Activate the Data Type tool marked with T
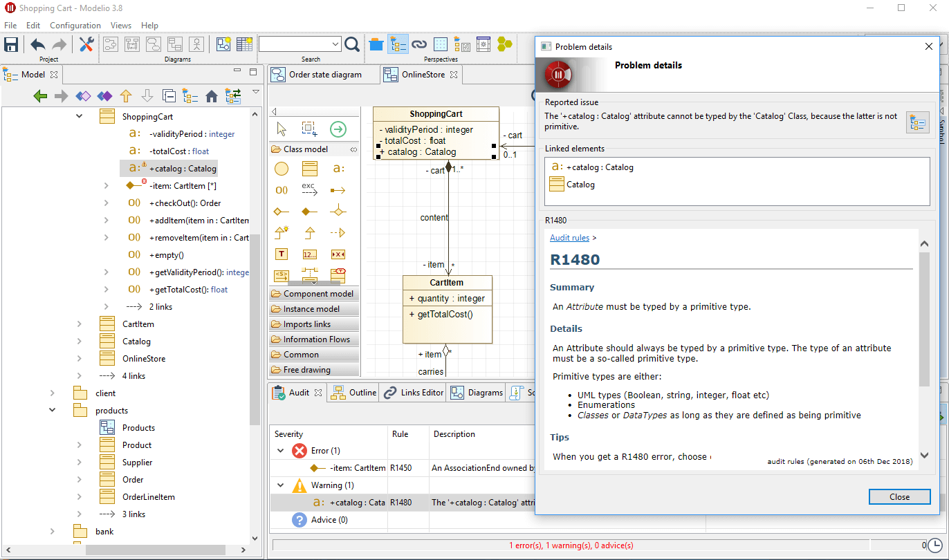This screenshot has height=560, width=949. click(x=282, y=254)
